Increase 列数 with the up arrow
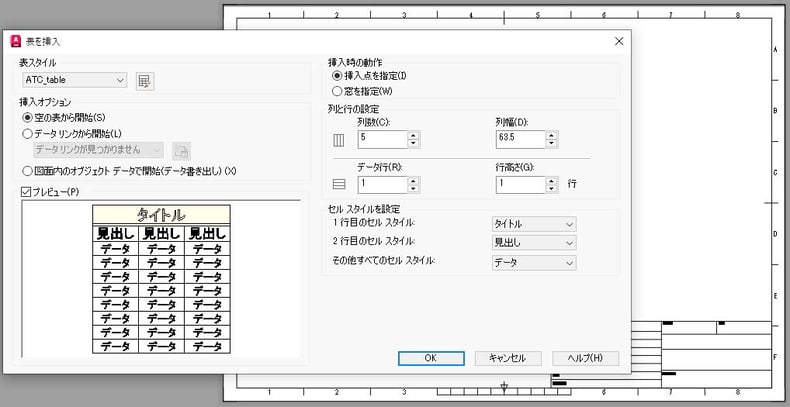The image size is (790, 407). tap(414, 135)
